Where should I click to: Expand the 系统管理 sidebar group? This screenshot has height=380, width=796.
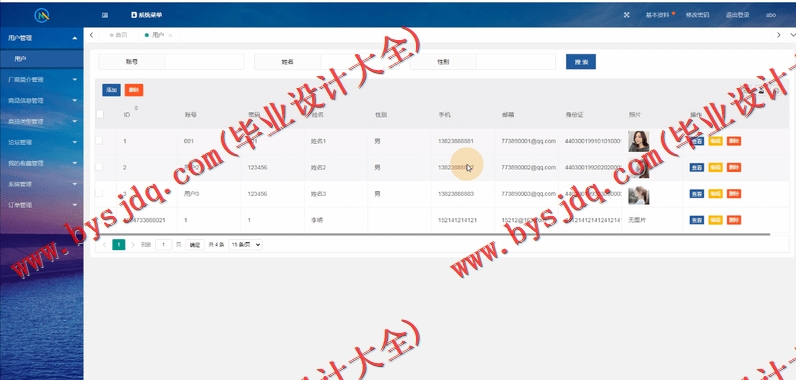pyautogui.click(x=42, y=184)
